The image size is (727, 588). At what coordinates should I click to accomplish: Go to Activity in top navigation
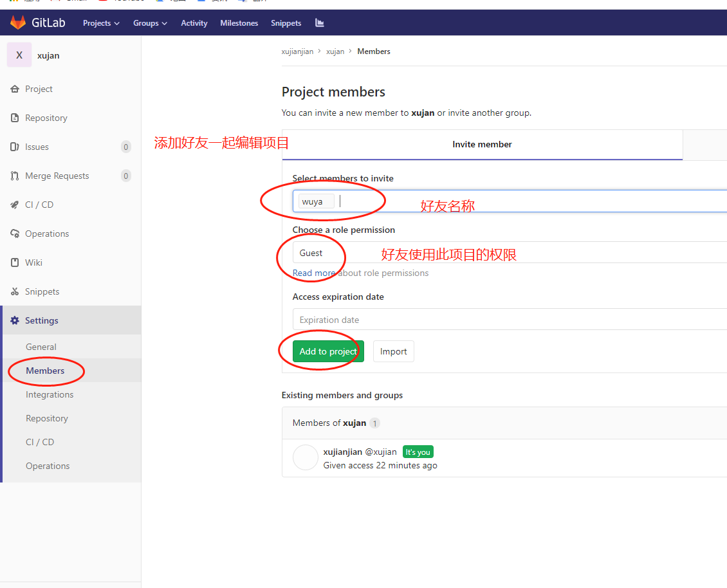click(x=194, y=23)
